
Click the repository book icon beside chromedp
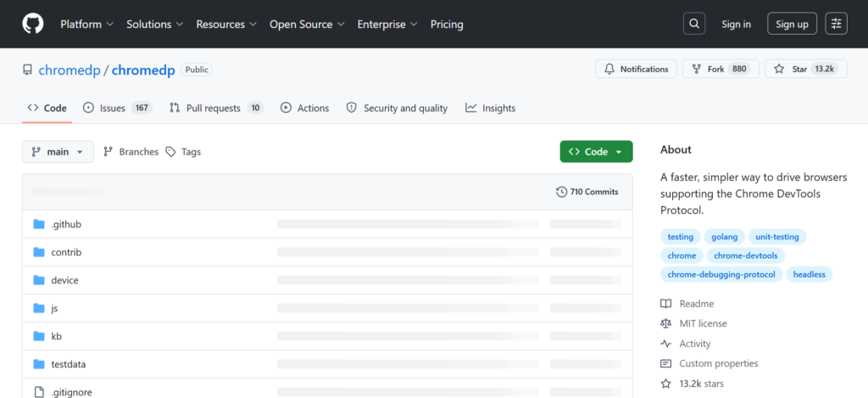click(x=27, y=70)
